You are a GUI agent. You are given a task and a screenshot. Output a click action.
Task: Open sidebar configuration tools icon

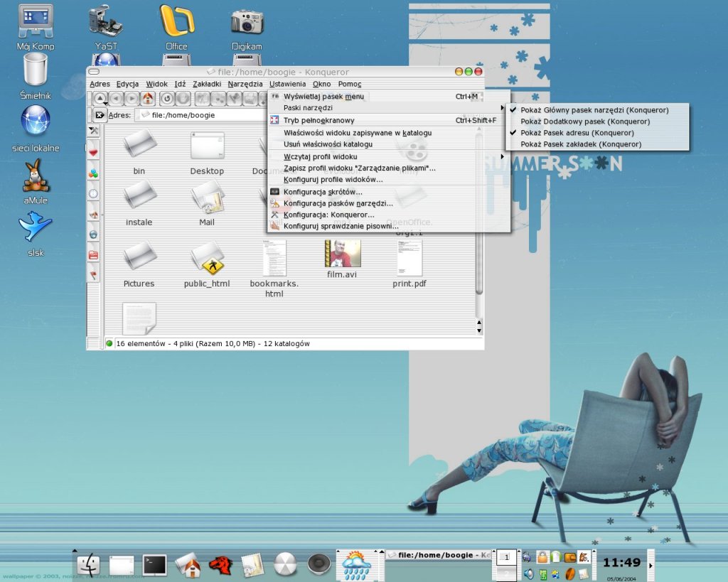[94, 131]
